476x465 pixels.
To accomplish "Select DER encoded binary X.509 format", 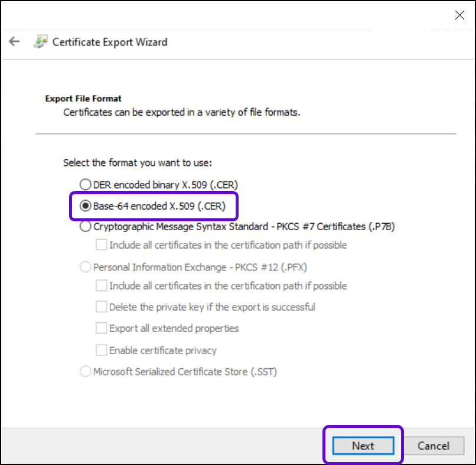I will tap(86, 184).
